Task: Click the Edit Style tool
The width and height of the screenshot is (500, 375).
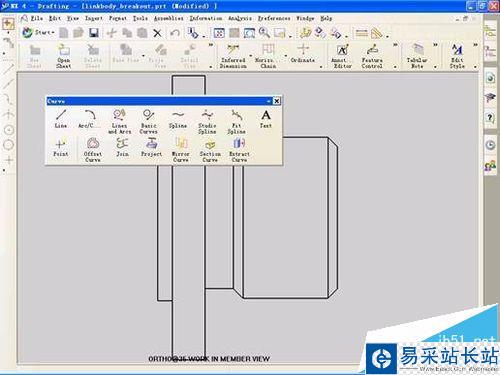Action: point(457,56)
